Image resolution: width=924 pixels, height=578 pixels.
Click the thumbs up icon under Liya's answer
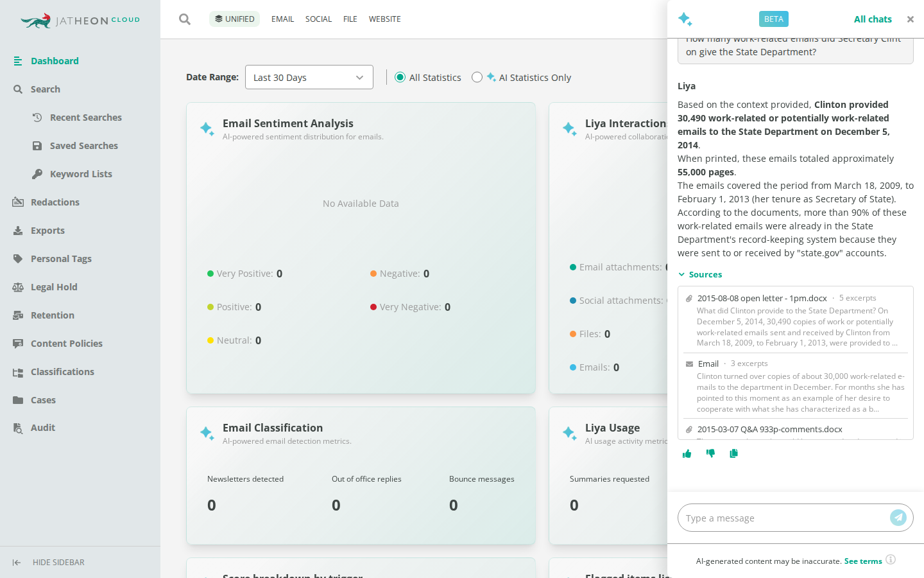click(687, 453)
